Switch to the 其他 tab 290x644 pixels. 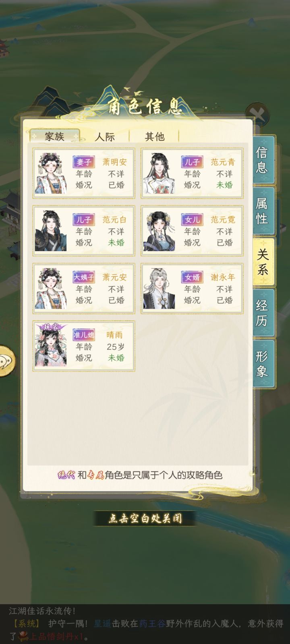pos(155,136)
